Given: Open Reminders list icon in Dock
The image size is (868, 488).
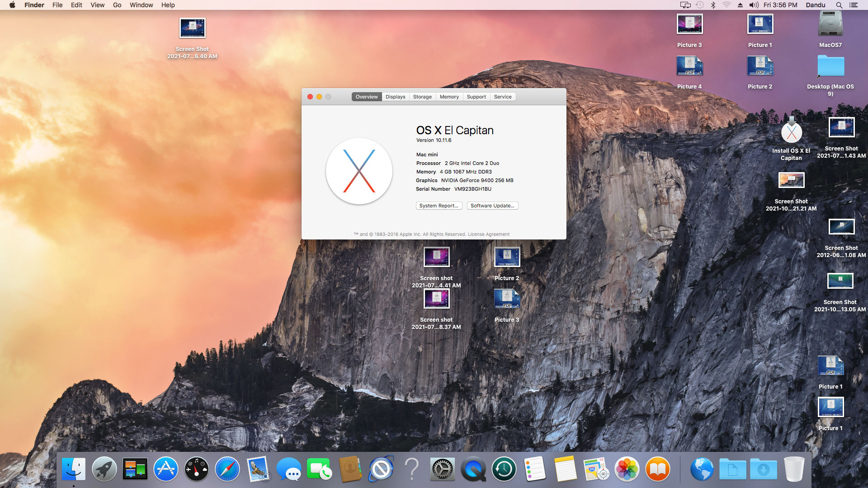Looking at the screenshot, I should [x=534, y=469].
